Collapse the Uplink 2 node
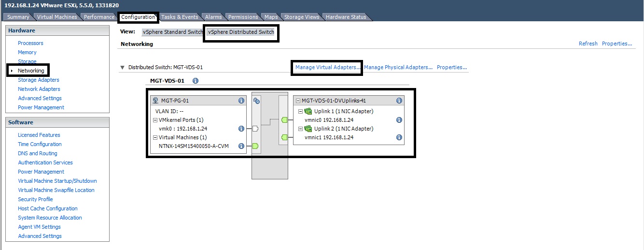 click(x=300, y=129)
